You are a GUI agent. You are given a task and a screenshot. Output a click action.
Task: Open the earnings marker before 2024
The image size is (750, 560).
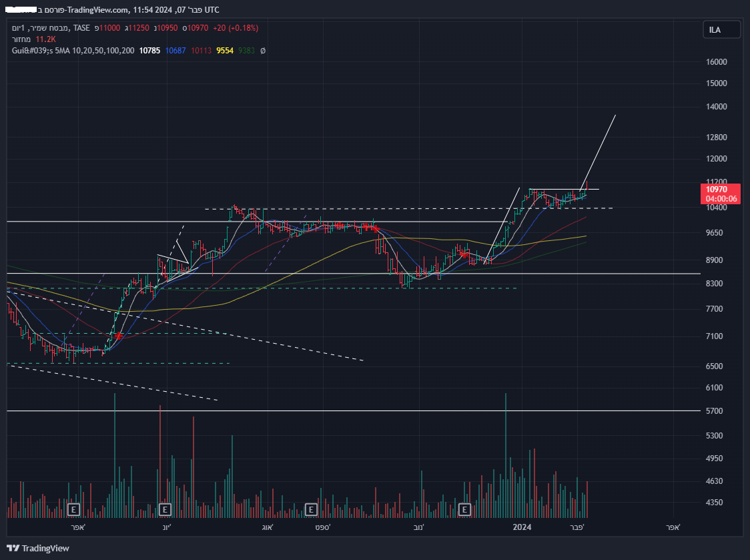pos(464,510)
